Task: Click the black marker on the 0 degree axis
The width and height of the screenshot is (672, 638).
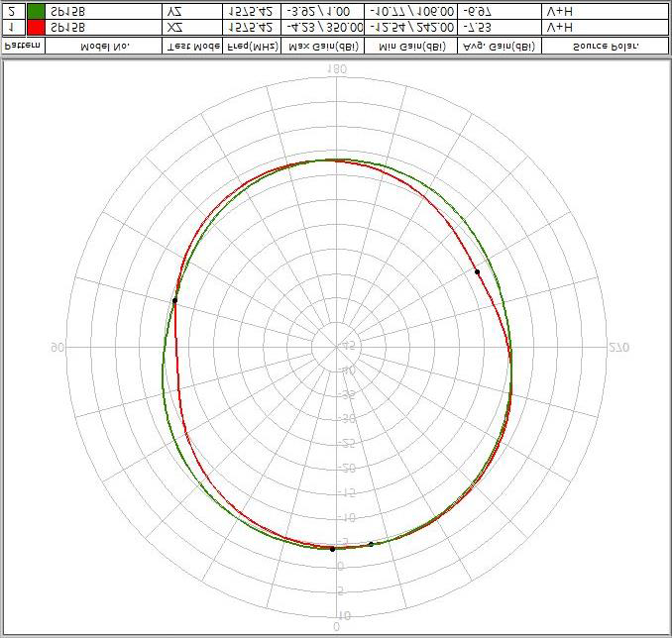Action: point(332,549)
